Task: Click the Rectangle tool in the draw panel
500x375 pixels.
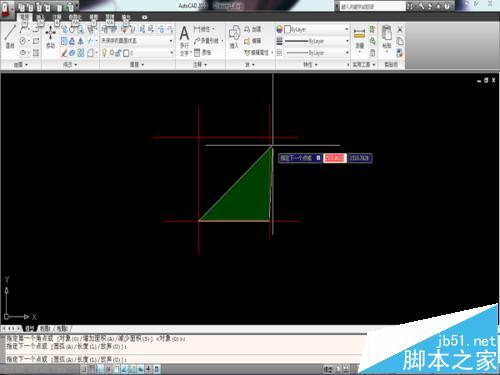Action: point(36,41)
